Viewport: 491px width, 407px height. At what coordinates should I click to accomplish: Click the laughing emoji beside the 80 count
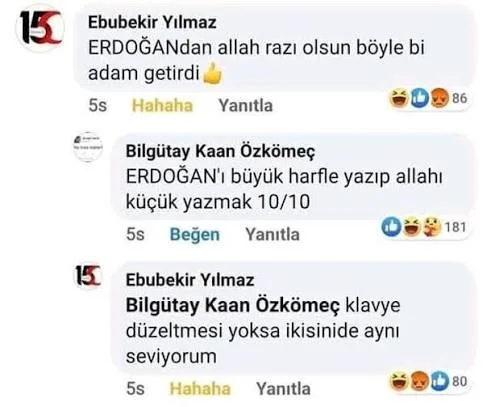pyautogui.click(x=399, y=381)
